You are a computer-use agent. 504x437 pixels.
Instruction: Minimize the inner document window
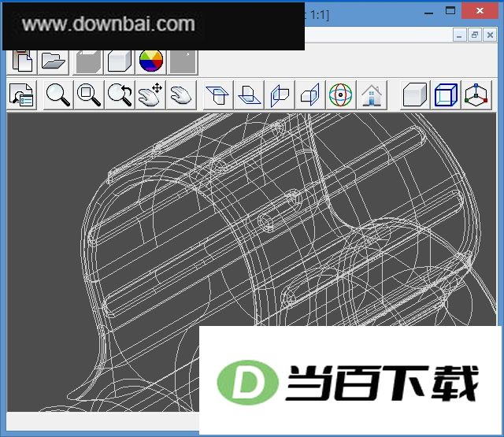click(459, 35)
